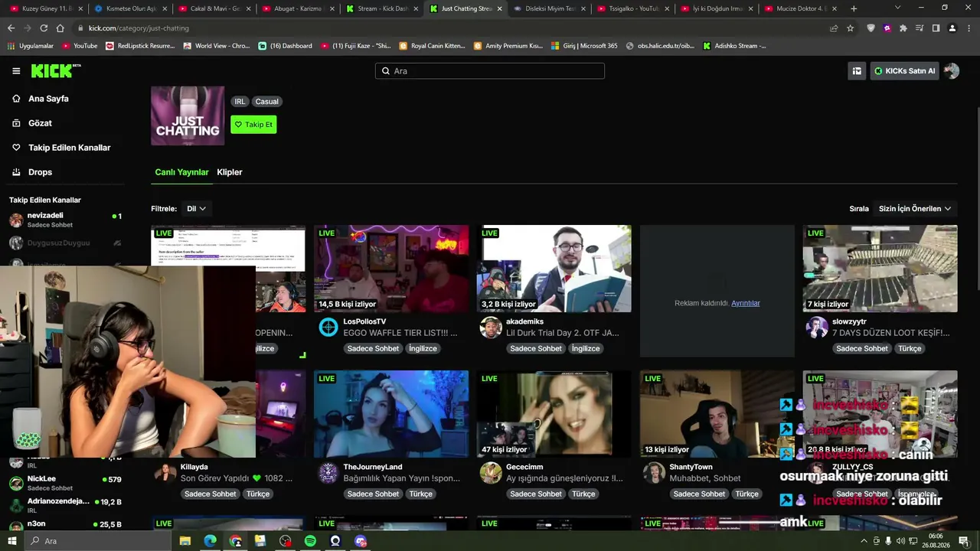980x551 pixels.
Task: Focus the Kick Ara search box
Action: click(x=490, y=71)
